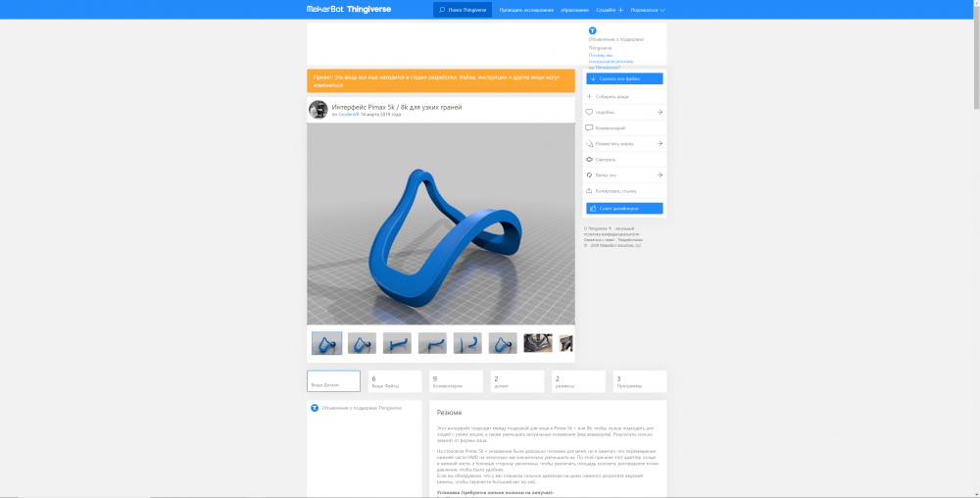Open the Подписаться dropdown chevron

coord(661,10)
